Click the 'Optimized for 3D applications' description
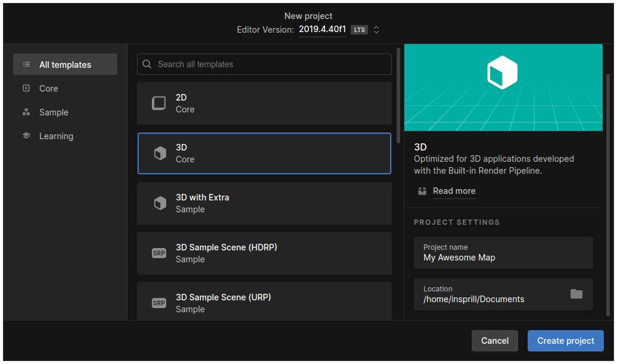The height and width of the screenshot is (364, 617). click(494, 165)
